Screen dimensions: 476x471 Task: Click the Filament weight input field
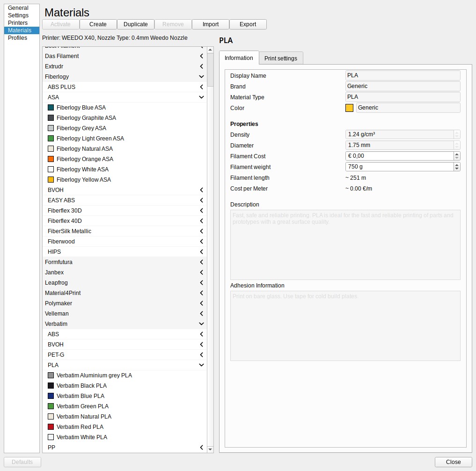[400, 167]
